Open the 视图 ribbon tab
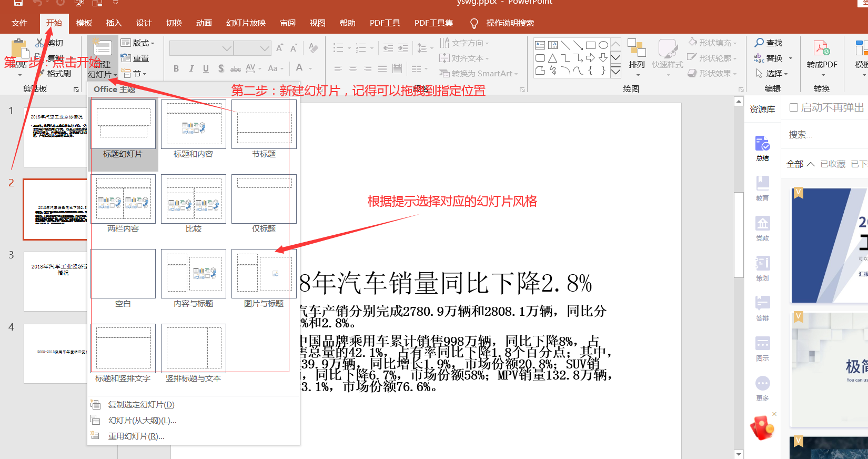Image resolution: width=868 pixels, height=459 pixels. tap(318, 23)
